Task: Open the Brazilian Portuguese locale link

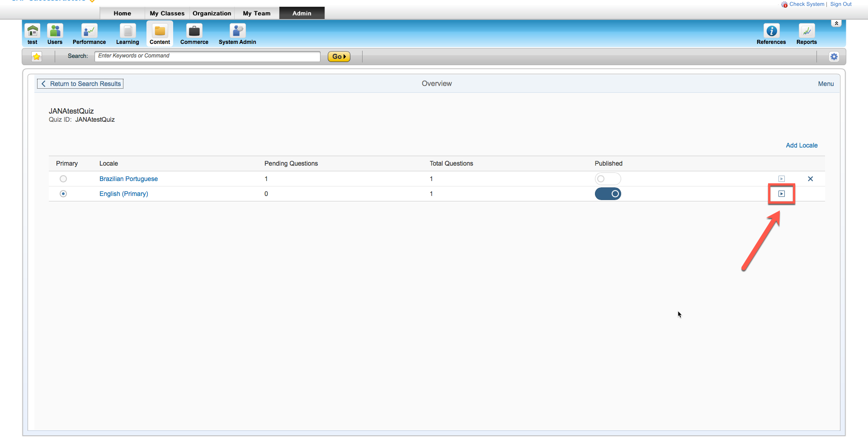Action: 128,179
